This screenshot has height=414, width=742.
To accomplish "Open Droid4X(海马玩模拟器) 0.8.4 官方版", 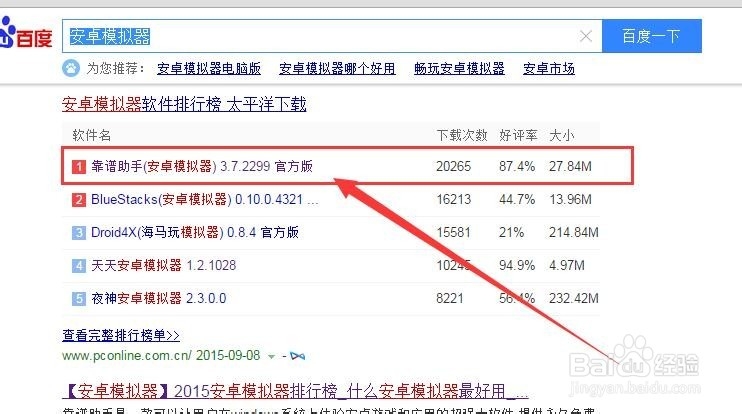I will [194, 232].
